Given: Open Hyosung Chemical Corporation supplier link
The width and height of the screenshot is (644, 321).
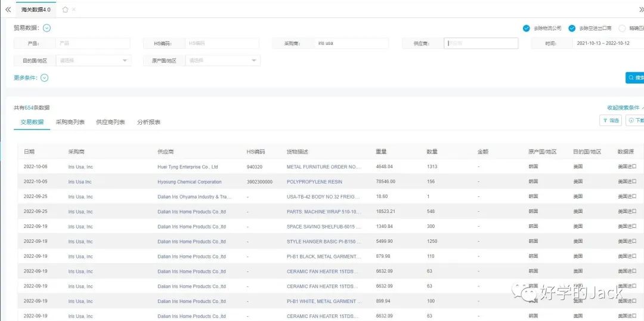Looking at the screenshot, I should click(x=189, y=182).
